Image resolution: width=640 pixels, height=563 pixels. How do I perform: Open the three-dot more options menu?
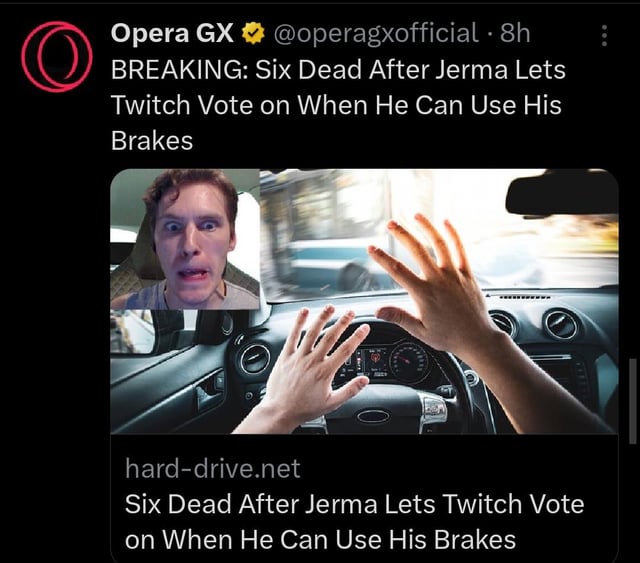[x=604, y=36]
